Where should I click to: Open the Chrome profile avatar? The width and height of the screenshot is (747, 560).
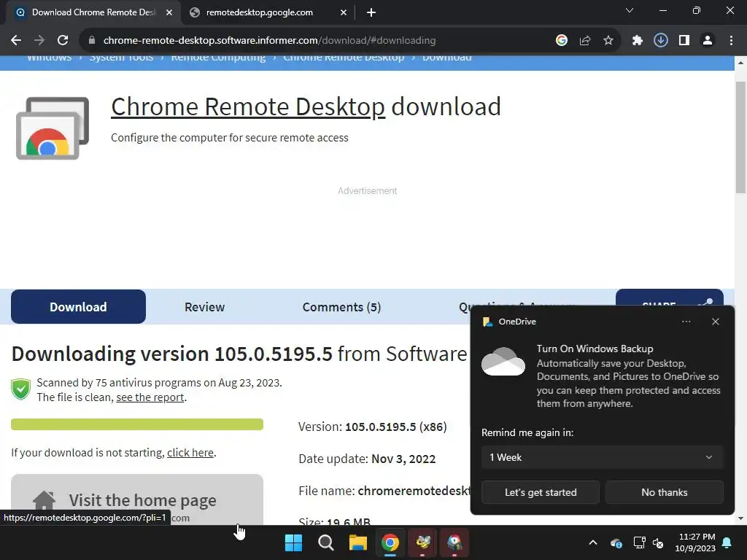[708, 41]
